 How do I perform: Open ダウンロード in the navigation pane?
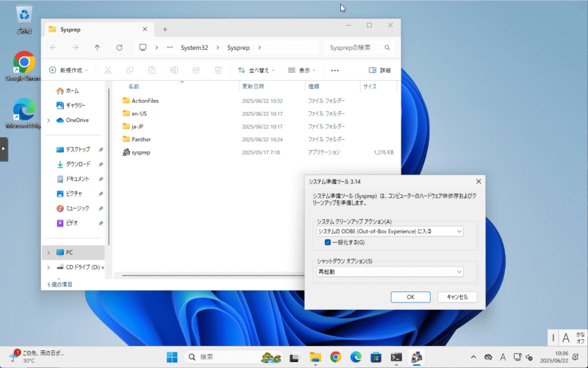click(x=73, y=164)
